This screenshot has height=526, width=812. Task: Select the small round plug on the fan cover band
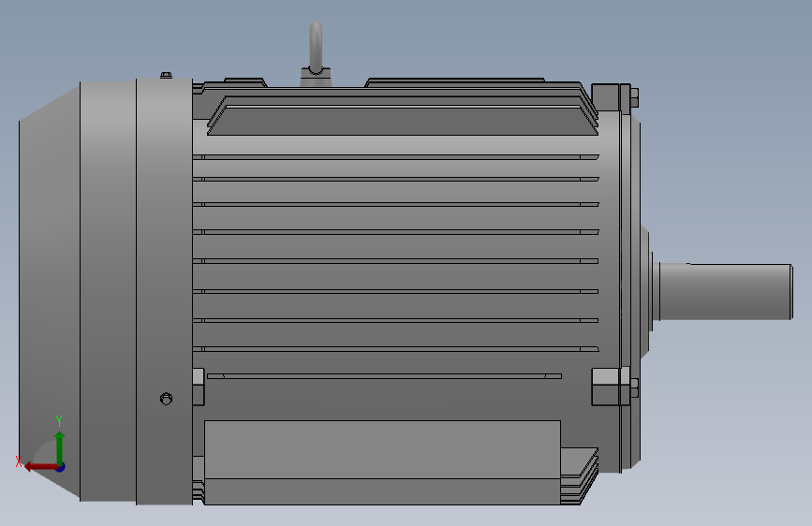coord(166,399)
